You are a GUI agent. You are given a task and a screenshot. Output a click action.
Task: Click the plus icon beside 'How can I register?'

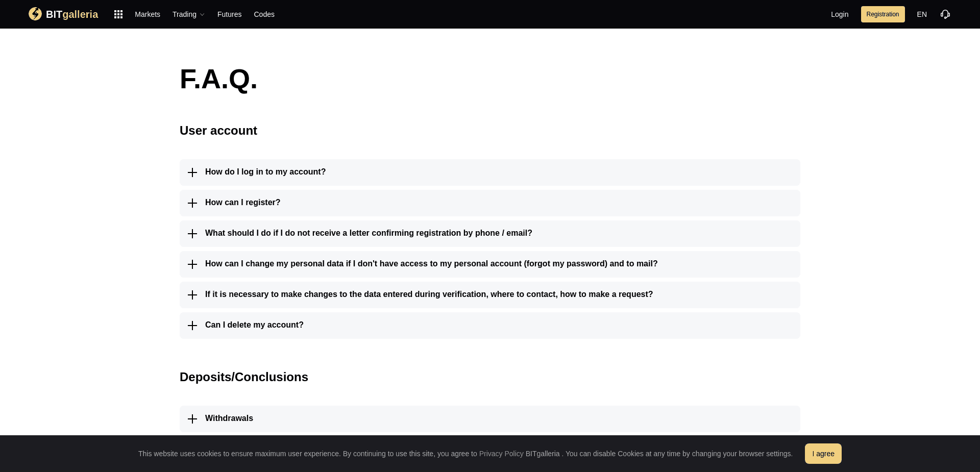192,203
